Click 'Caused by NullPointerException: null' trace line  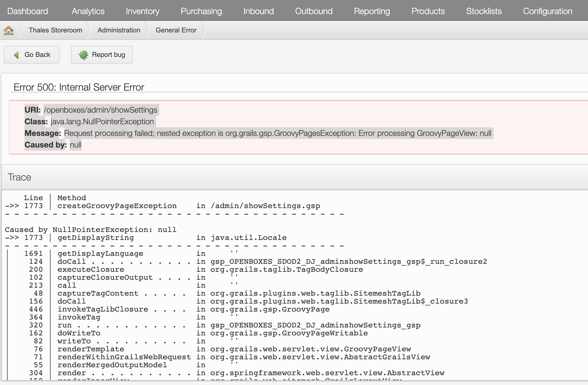[91, 230]
